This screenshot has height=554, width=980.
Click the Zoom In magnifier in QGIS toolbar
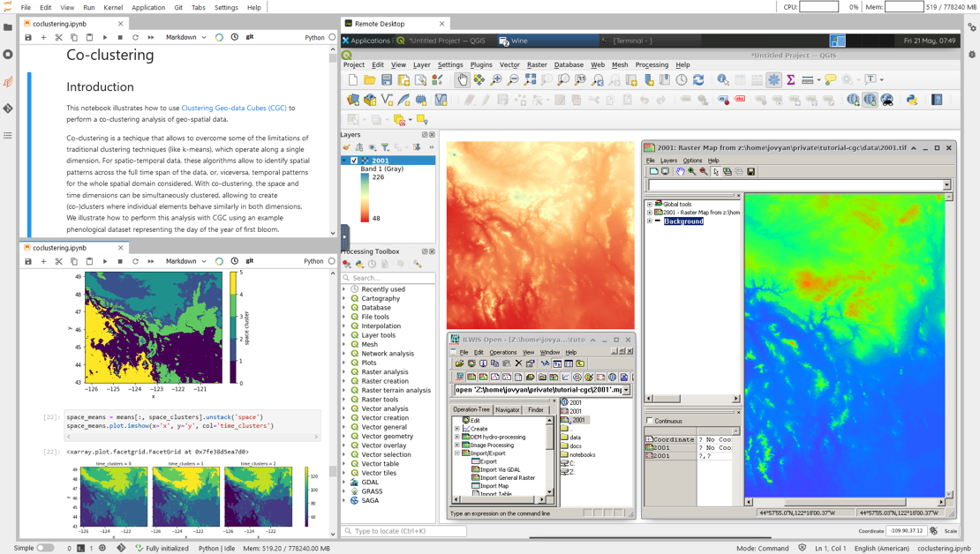click(x=496, y=80)
